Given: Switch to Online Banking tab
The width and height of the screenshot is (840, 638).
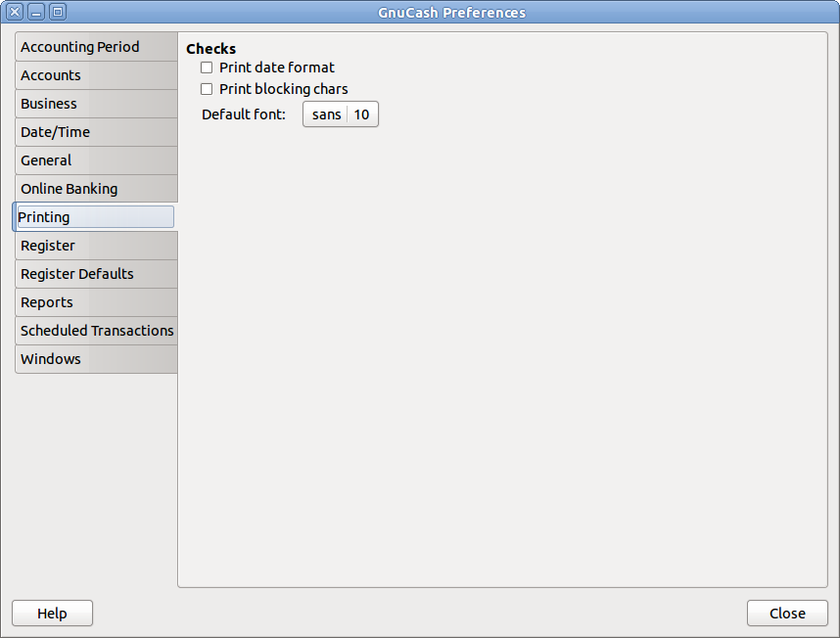Looking at the screenshot, I should (96, 189).
